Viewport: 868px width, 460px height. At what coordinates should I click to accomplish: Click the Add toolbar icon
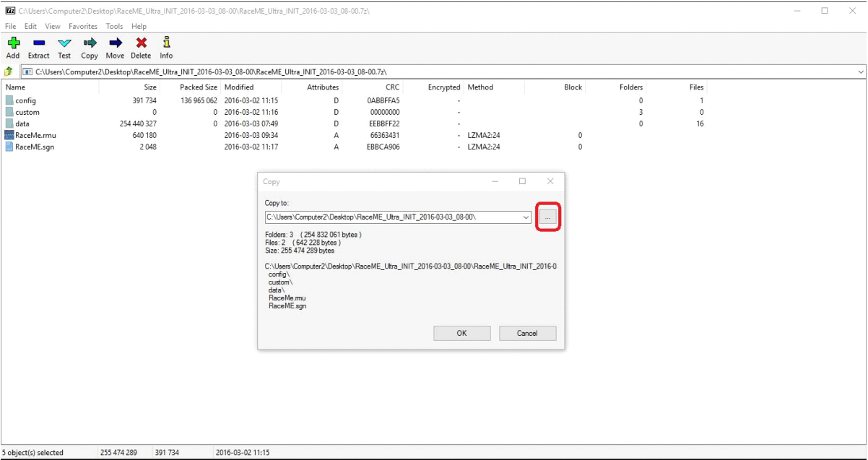click(x=12, y=44)
